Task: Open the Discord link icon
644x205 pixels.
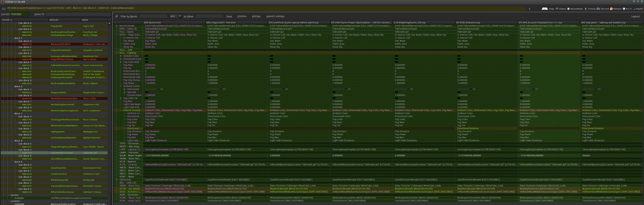Action: (598, 9)
